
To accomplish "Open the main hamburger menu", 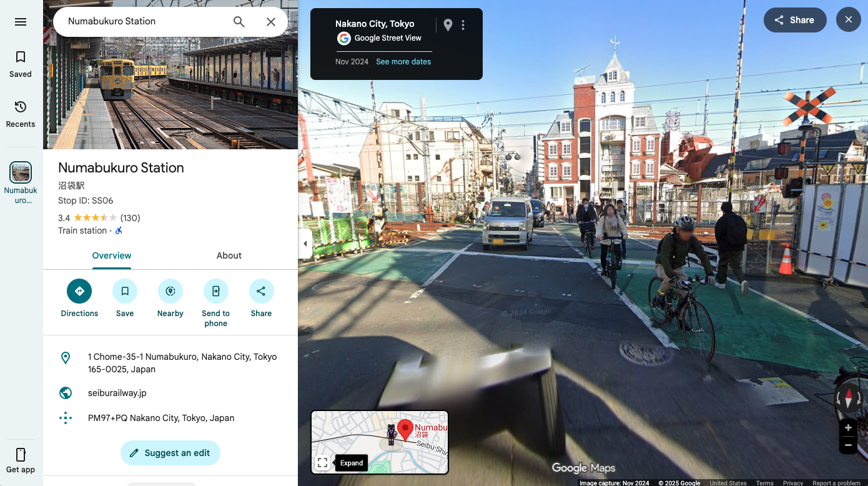I will 21,22.
